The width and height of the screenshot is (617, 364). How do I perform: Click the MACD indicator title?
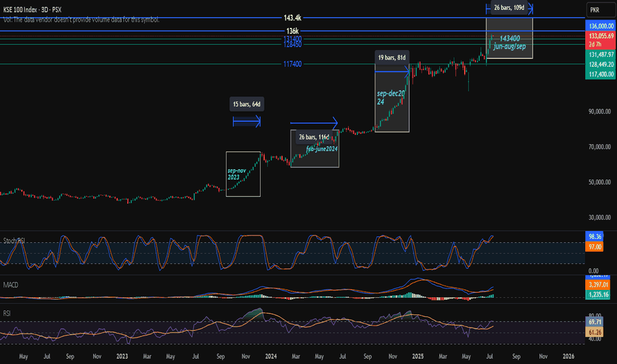pyautogui.click(x=11, y=285)
